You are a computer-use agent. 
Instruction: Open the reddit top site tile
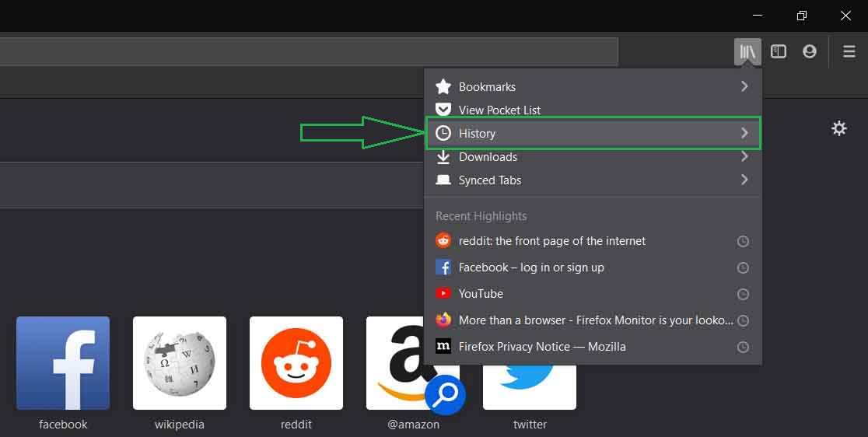(296, 363)
